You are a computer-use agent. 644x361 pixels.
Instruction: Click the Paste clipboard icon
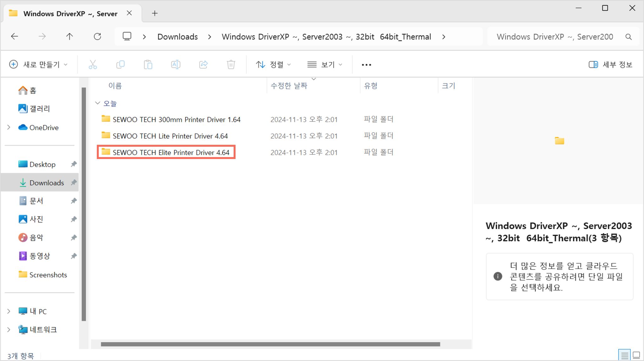point(148,64)
